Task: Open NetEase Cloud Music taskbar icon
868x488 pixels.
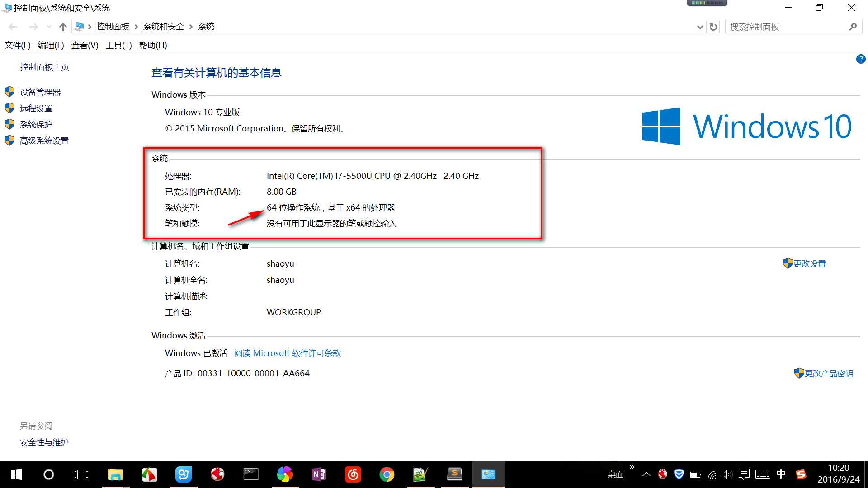Action: tap(353, 474)
